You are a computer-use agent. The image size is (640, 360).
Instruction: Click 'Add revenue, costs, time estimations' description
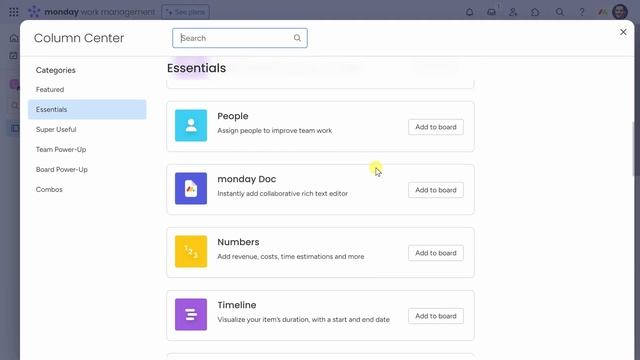[291, 256]
